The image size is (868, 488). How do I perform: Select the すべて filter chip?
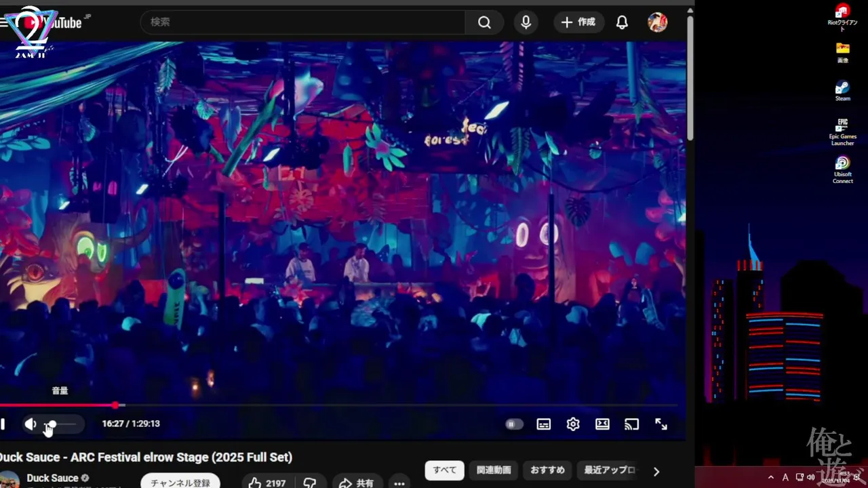(445, 470)
